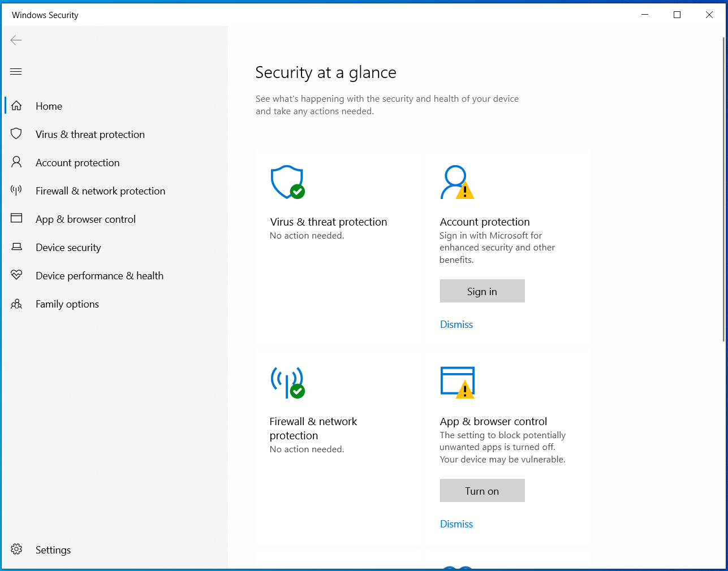Open Firewall & network protection sidebar item
The width and height of the screenshot is (728, 571).
pos(115,191)
